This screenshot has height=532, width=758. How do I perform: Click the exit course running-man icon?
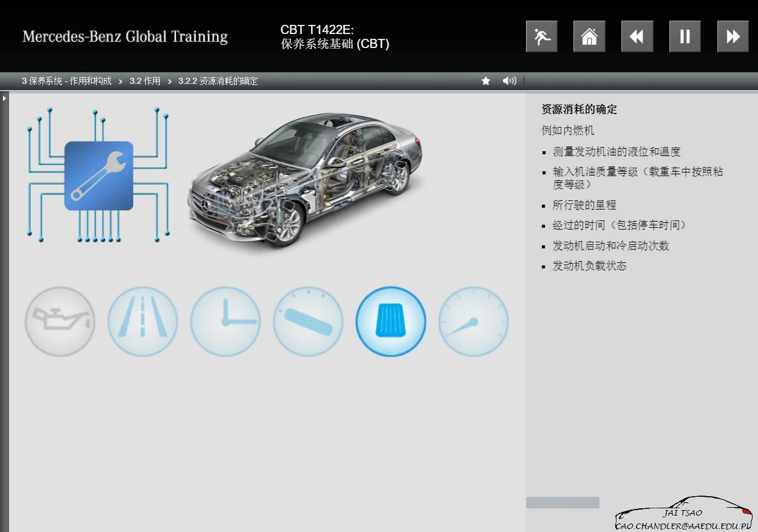click(542, 36)
